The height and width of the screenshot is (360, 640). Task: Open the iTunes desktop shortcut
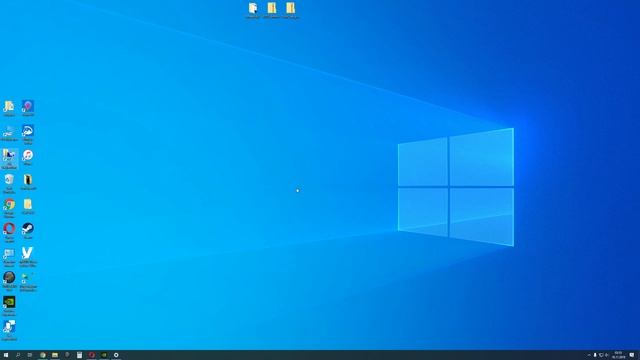[x=28, y=157]
